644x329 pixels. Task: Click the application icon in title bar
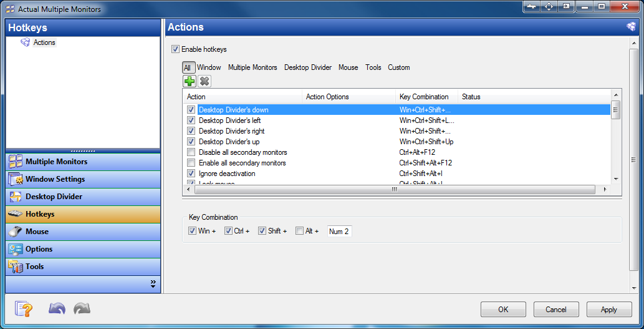(10, 9)
